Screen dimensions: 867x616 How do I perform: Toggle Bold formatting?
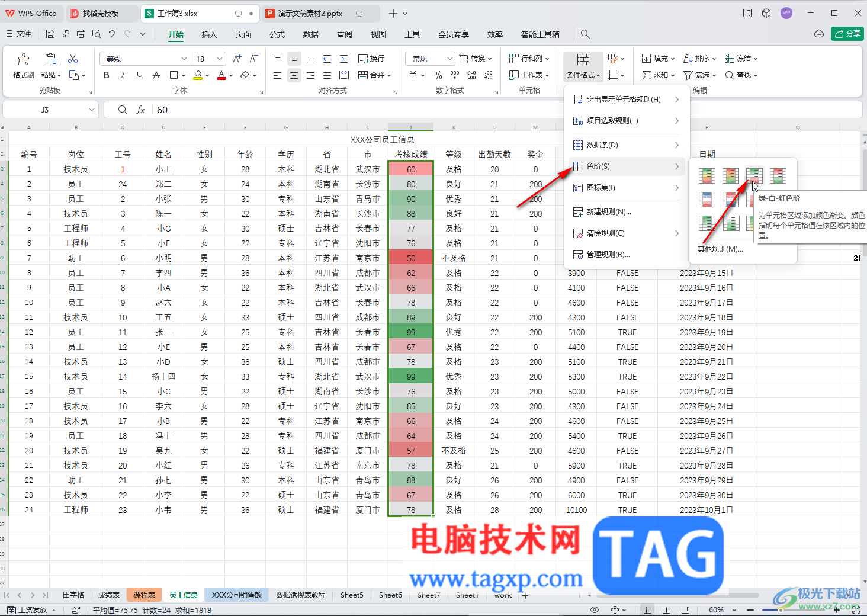(107, 75)
